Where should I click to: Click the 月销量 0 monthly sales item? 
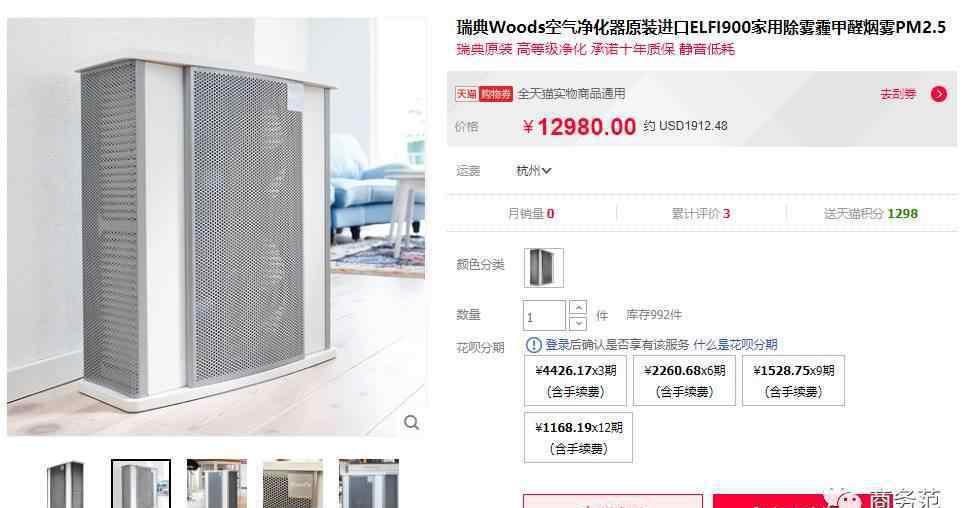coord(531,214)
